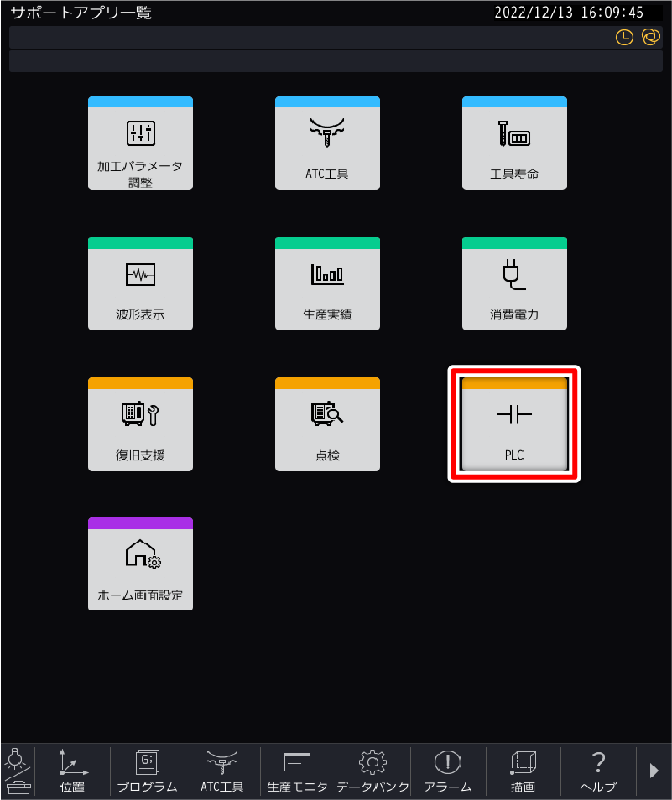Screen dimensions: 672x800
Task: Expand more menu items with the right arrow
Action: click(654, 771)
